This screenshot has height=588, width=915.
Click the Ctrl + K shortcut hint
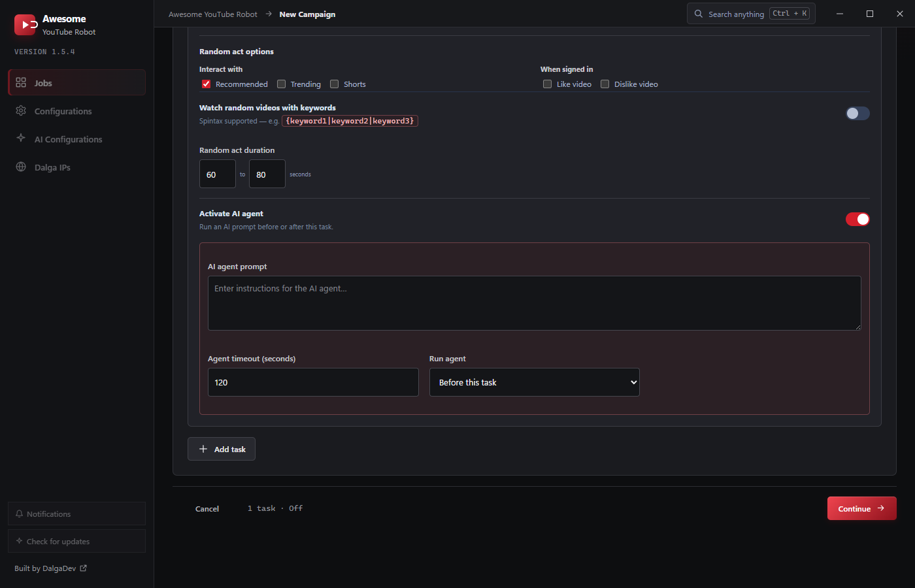790,14
